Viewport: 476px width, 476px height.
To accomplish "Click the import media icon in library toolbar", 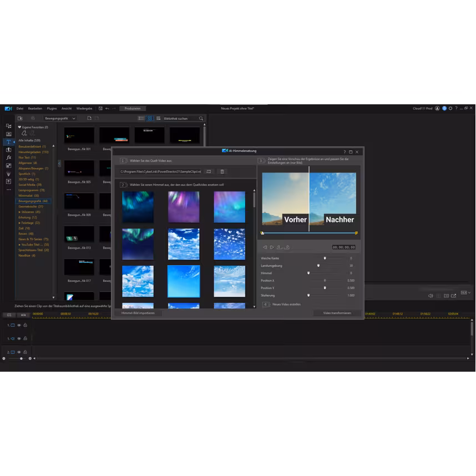I will pos(20,119).
